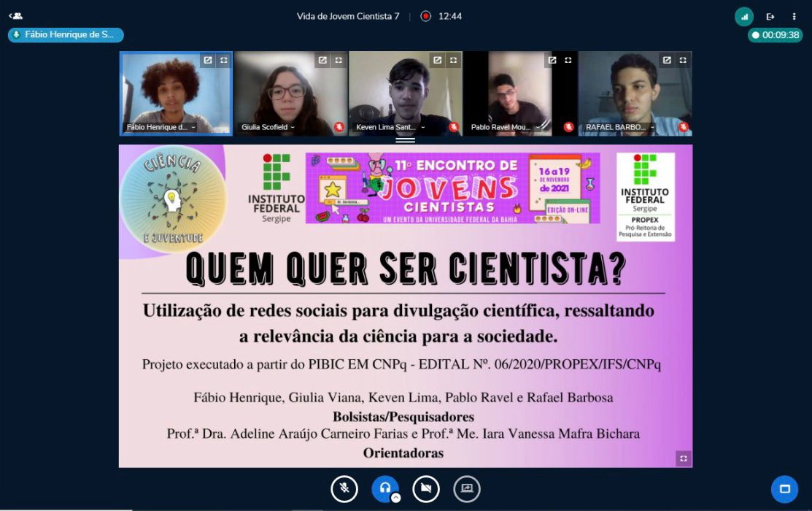
Task: Click the Fábio Henrique talking indicator pill
Action: pos(66,34)
